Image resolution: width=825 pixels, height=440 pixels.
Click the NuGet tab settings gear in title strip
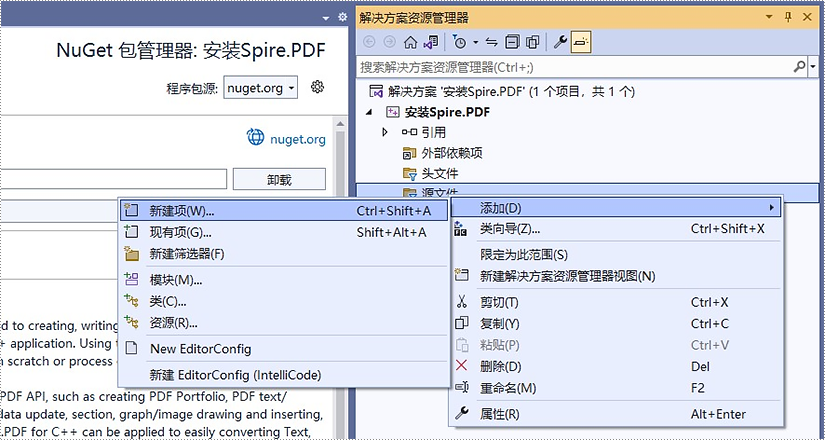343,17
